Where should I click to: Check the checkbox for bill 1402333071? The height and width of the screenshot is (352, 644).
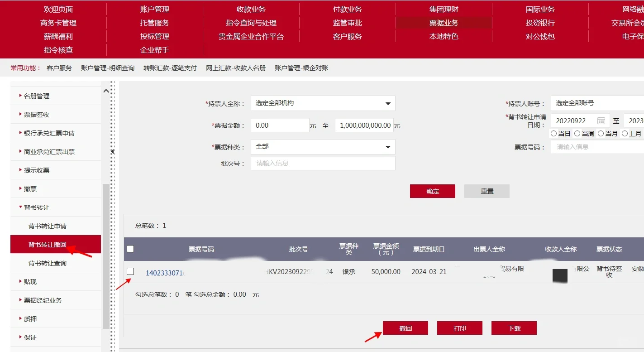tap(131, 271)
